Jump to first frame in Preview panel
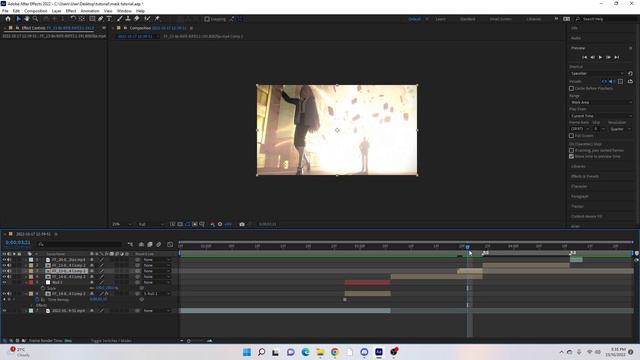640x360 pixels. (x=584, y=57)
